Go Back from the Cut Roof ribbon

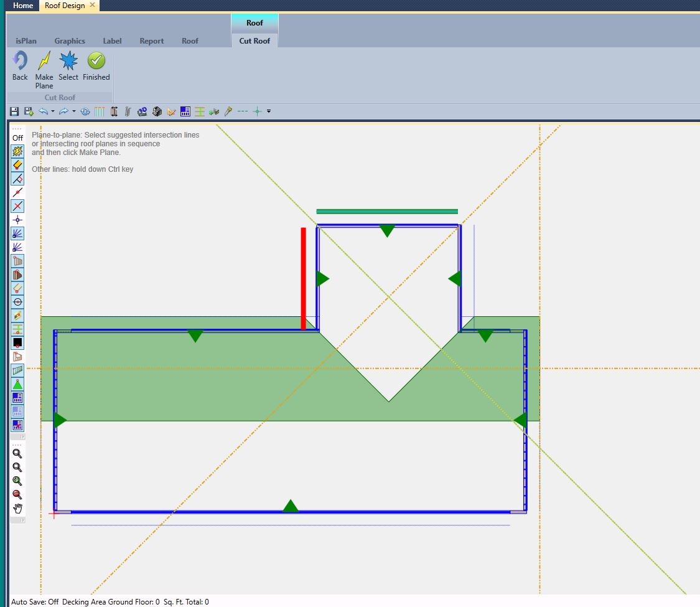(20, 62)
